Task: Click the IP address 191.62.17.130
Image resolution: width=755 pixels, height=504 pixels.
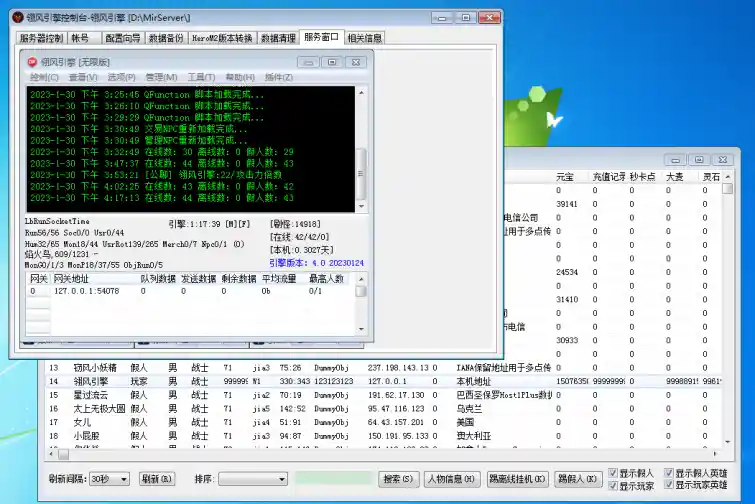Action: point(396,395)
